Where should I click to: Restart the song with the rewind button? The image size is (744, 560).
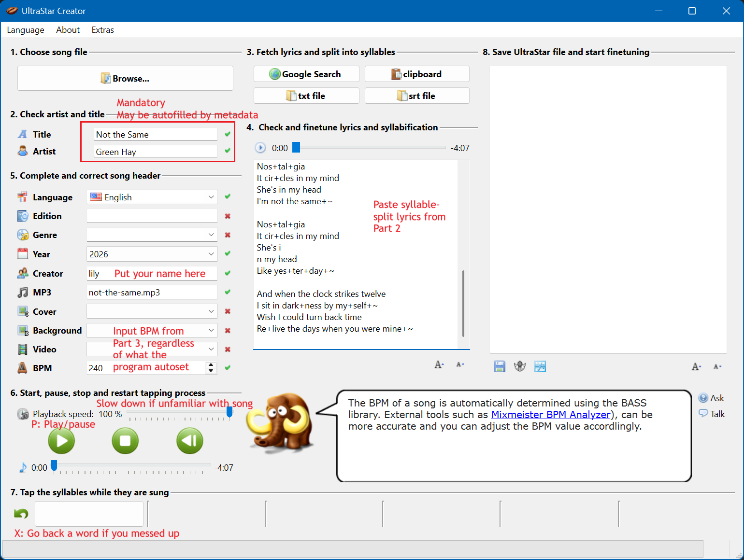pos(189,441)
